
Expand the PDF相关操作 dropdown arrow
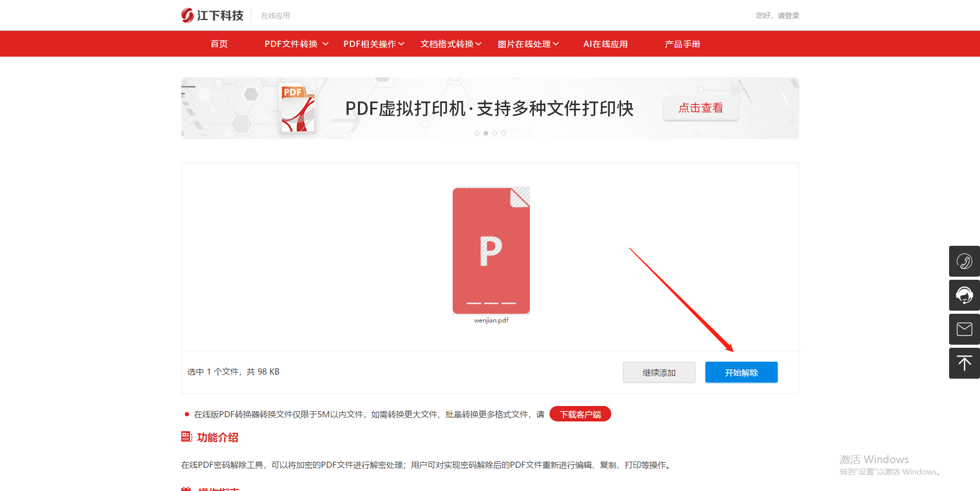[x=401, y=44]
